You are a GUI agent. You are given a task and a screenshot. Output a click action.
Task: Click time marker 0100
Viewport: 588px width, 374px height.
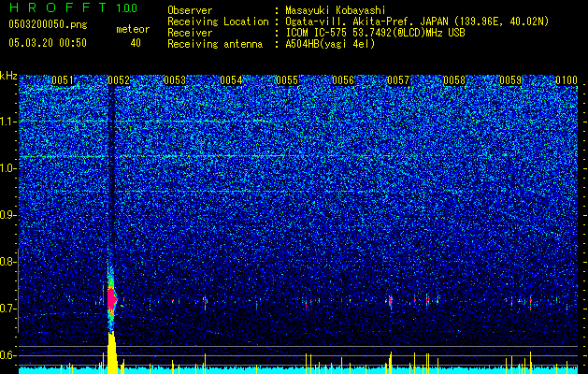tap(566, 80)
